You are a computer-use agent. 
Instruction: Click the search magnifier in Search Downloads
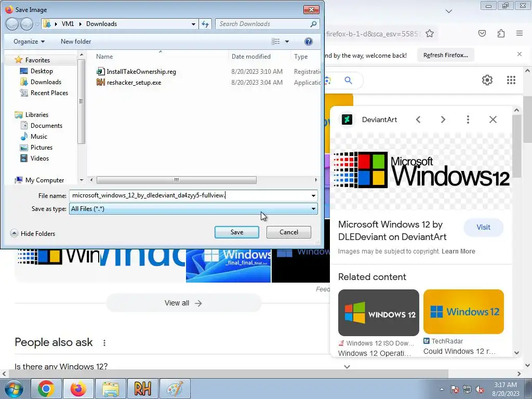313,24
